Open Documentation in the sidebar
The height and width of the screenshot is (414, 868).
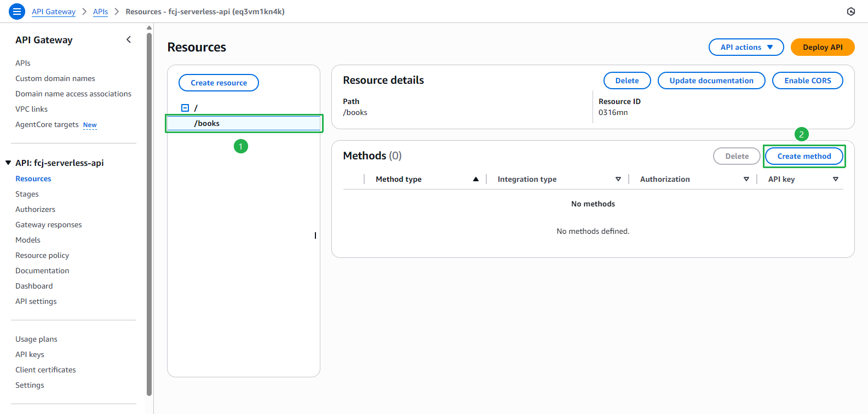(x=42, y=271)
